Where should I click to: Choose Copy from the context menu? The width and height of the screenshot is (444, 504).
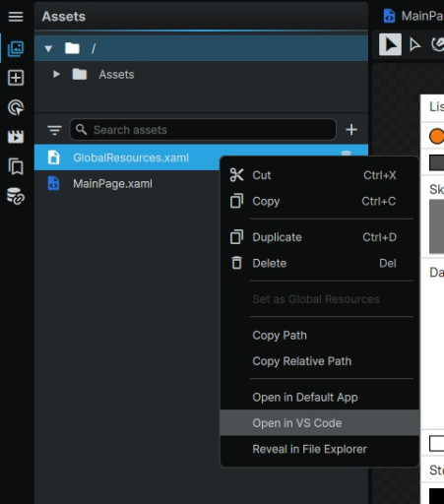[319, 201]
